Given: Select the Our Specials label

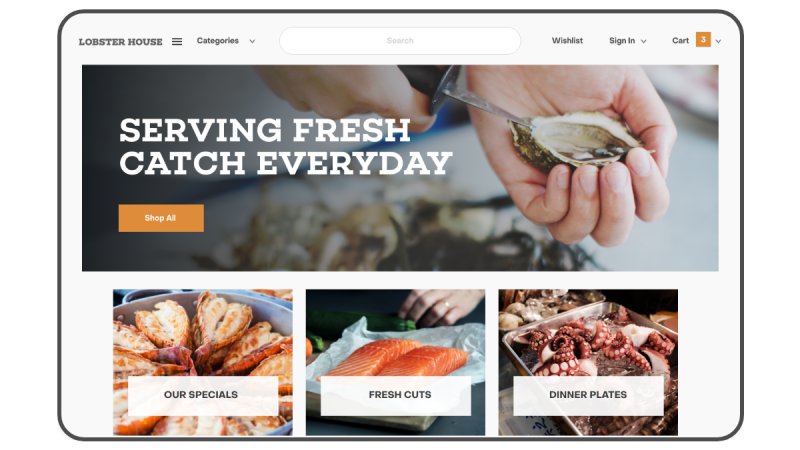Looking at the screenshot, I should coord(201,395).
